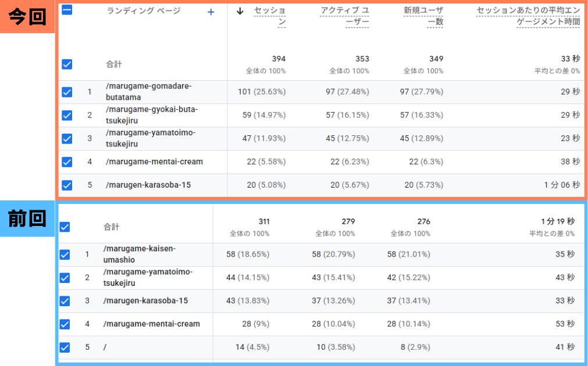Toggle checkbox for /marugame-mentai-cream with 22 sessions

pos(67,162)
